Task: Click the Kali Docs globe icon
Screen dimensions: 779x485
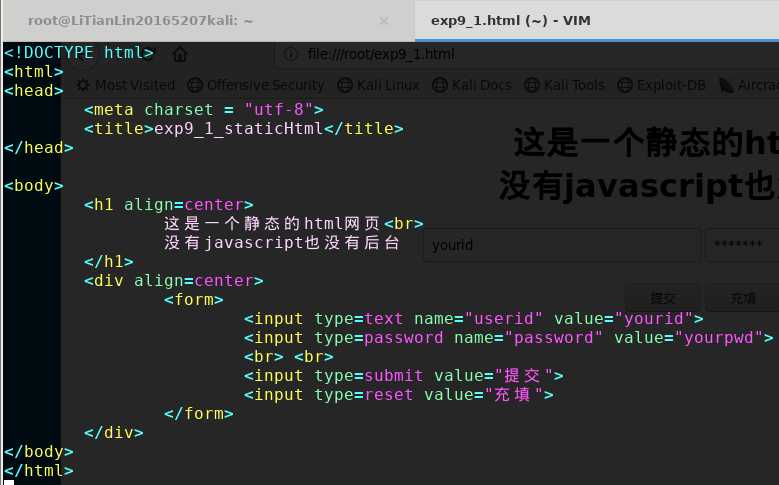Action: (440, 85)
